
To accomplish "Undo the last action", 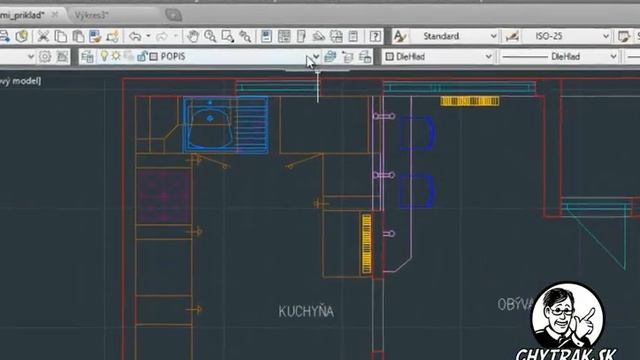I will [135, 36].
